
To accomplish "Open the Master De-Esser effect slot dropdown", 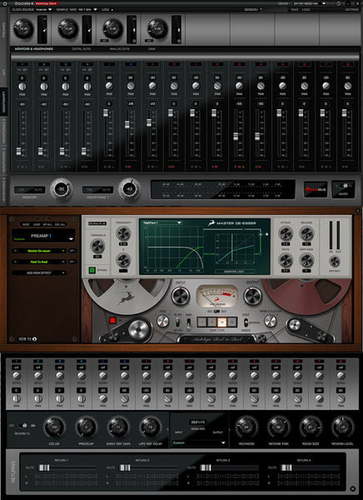I will click(39, 251).
